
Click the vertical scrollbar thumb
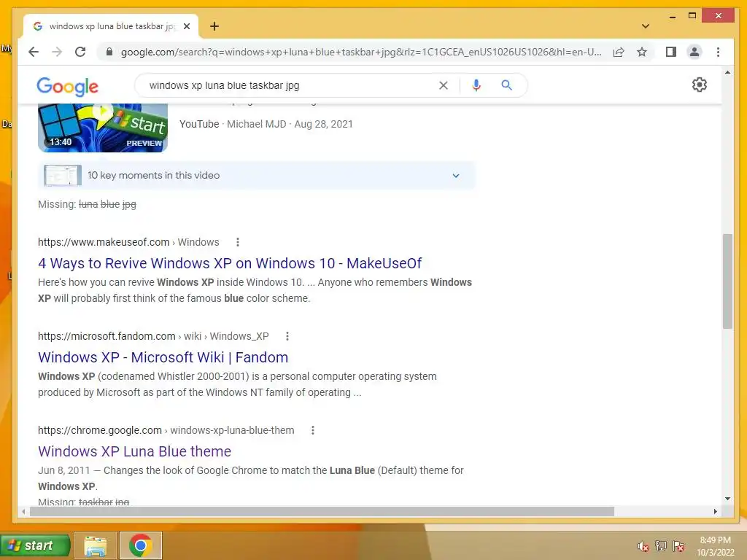(727, 281)
